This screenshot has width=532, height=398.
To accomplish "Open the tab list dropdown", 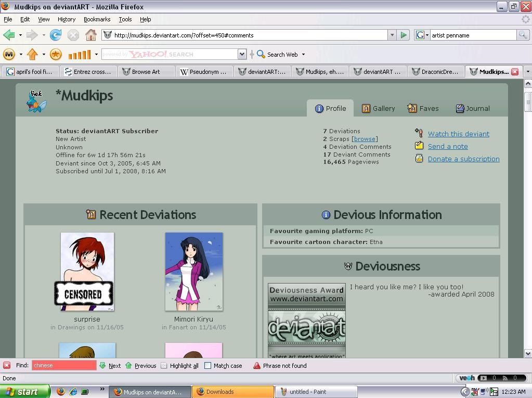I will (x=527, y=72).
